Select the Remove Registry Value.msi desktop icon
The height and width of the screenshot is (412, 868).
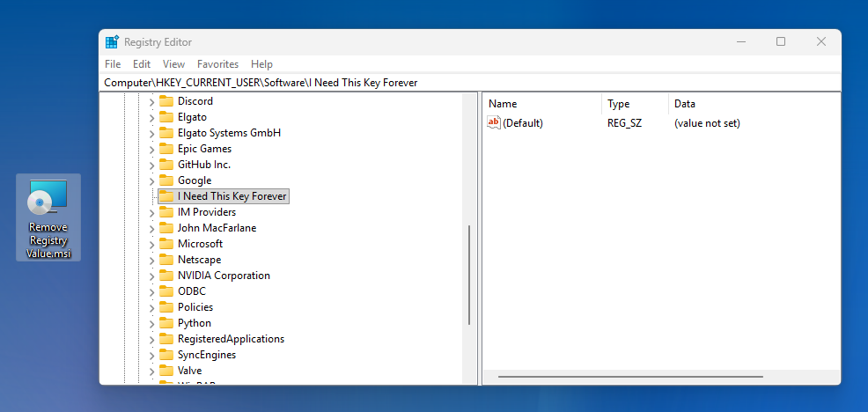(48, 217)
